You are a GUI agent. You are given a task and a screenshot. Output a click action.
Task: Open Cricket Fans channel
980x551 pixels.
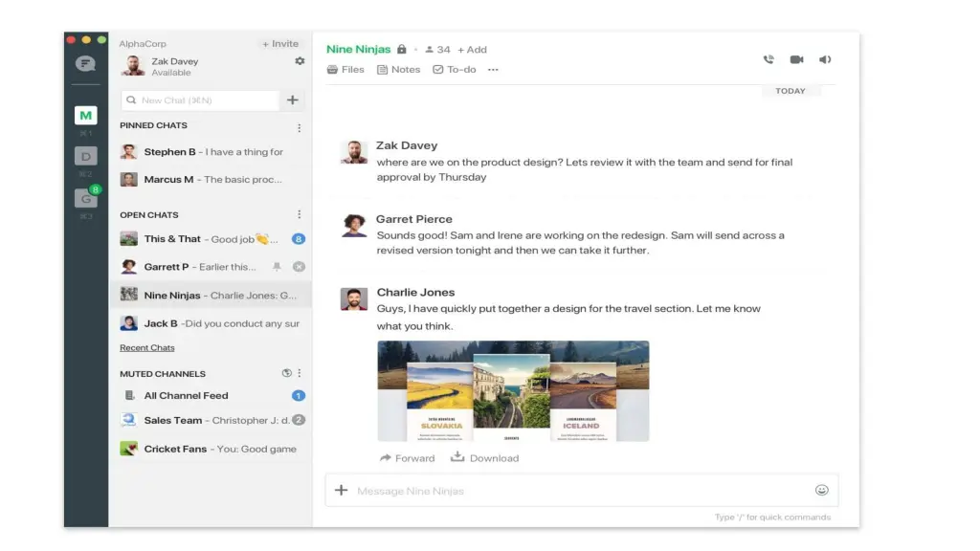coord(212,449)
